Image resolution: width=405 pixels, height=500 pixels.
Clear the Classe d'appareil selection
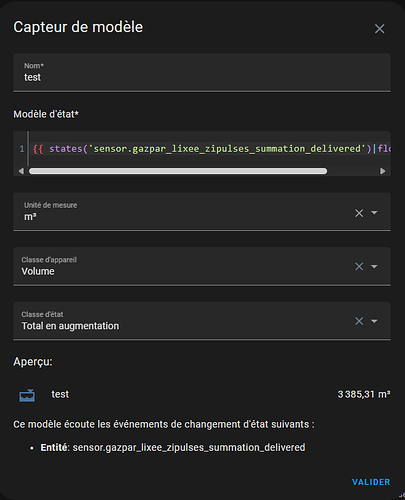coord(359,266)
